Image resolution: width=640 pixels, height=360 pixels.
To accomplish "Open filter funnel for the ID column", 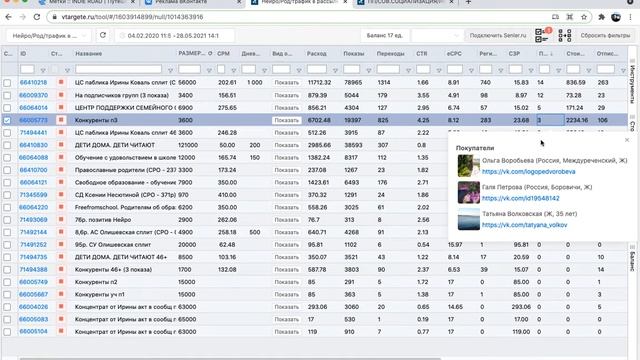I will [42, 70].
